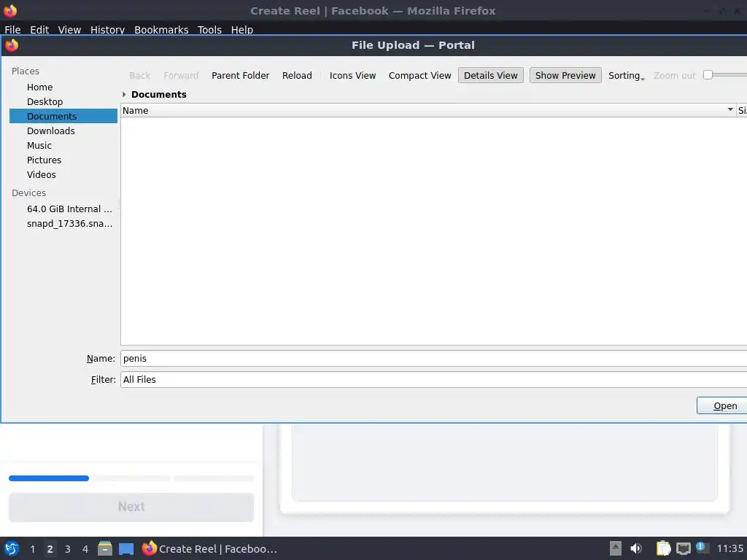Select Pictures in Places
This screenshot has height=560, width=747.
[x=63, y=160]
